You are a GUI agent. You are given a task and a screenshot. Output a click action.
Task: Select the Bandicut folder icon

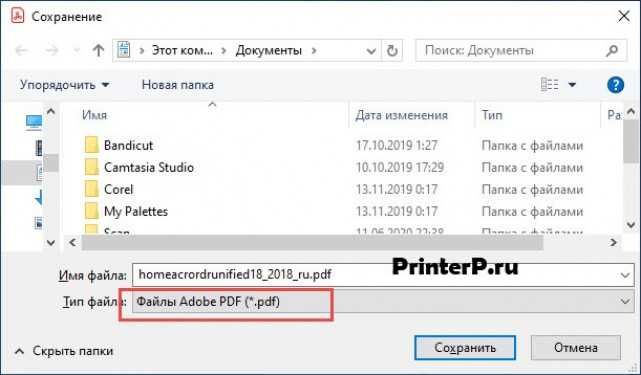(92, 145)
